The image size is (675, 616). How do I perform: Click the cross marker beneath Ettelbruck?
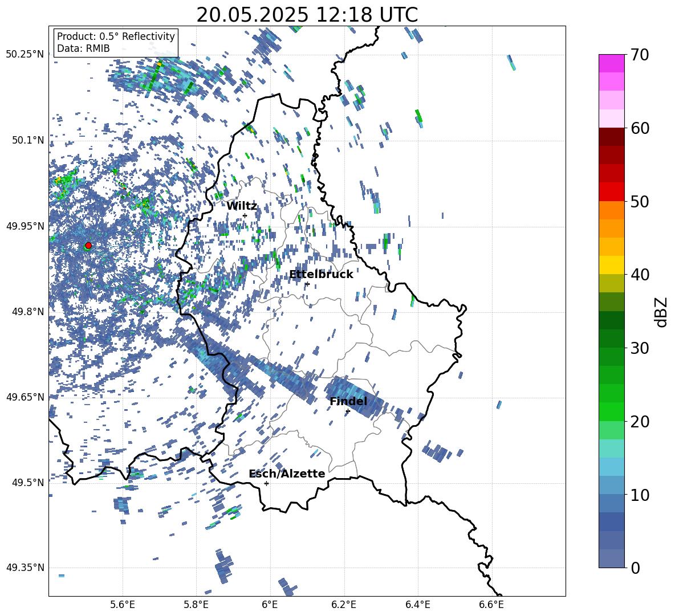pos(307,284)
